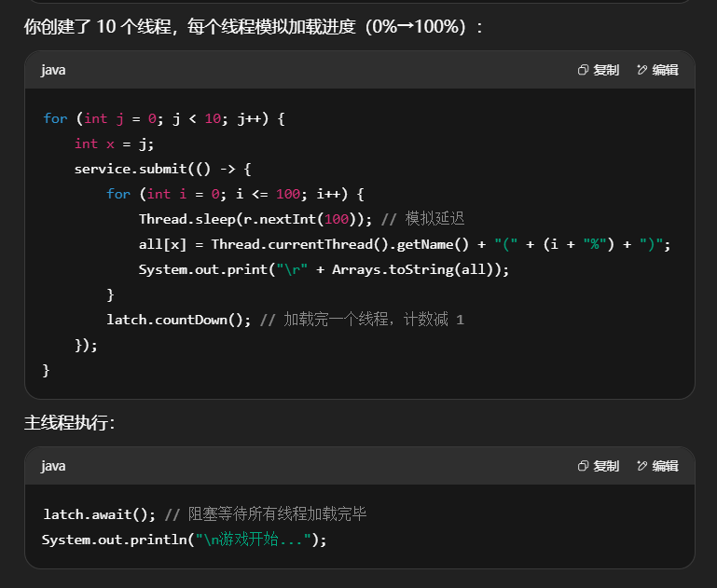Screen dimensions: 717x588
Task: Click the edit pencil icon in the first code block
Action: 641,70
